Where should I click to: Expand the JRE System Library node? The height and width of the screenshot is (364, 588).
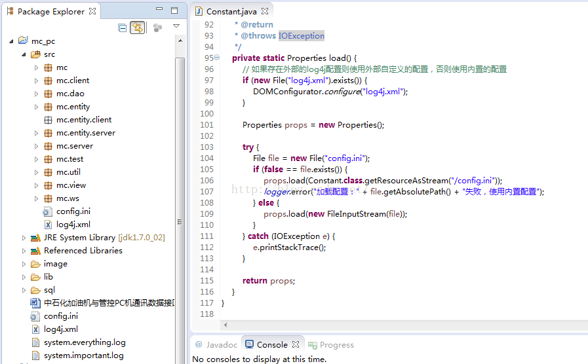coord(24,238)
